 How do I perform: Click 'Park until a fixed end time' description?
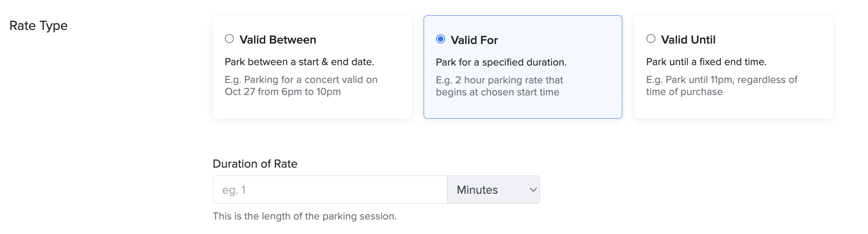pyautogui.click(x=706, y=62)
